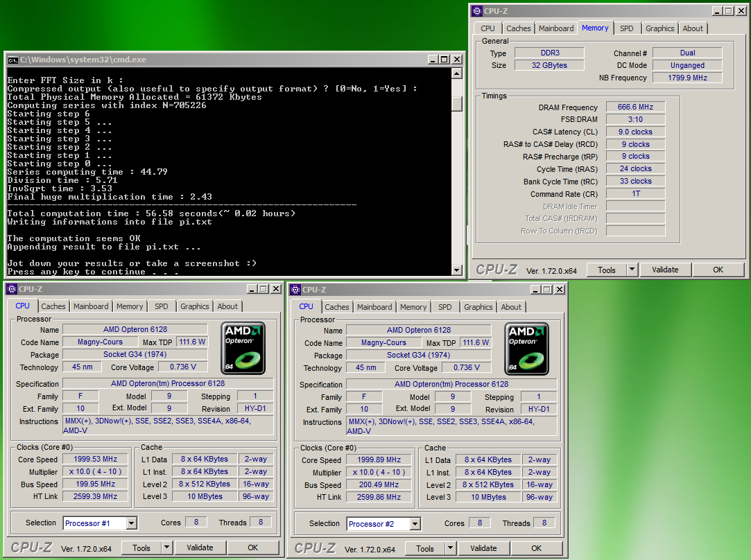Click the Memory CPU-Z window title icon
This screenshot has height=560, width=751.
pyautogui.click(x=477, y=11)
